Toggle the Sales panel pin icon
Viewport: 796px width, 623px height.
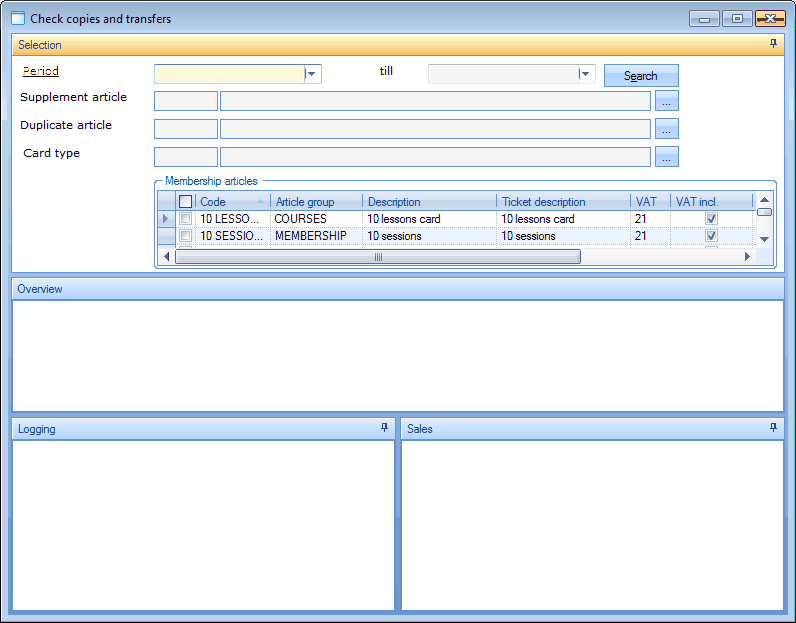point(773,428)
